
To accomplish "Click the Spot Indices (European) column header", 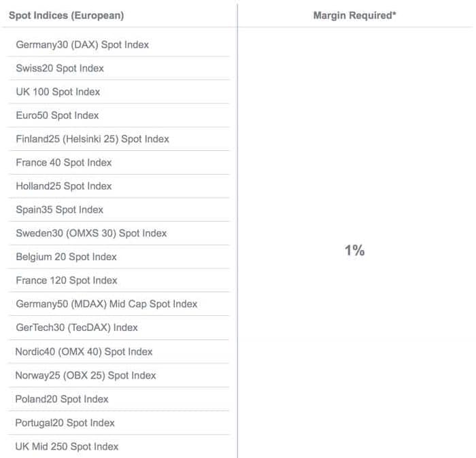I will click(66, 15).
